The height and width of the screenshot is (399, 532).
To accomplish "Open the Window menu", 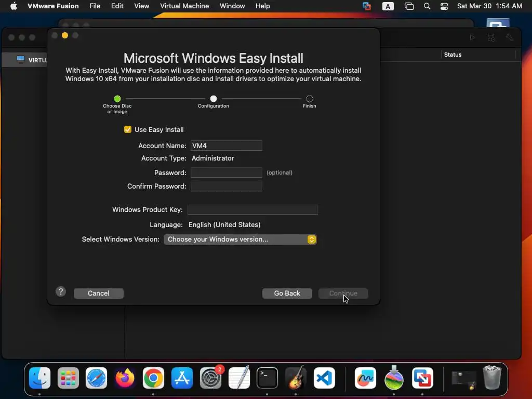I will tap(232, 6).
